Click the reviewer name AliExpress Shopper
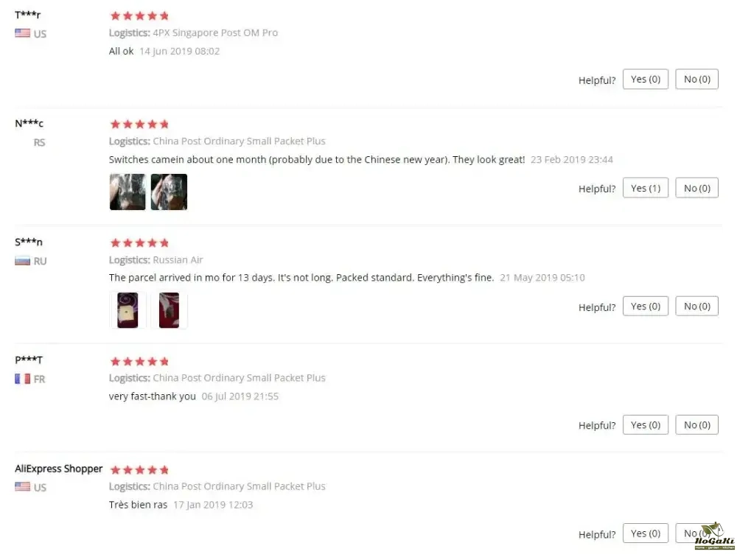 pos(58,469)
